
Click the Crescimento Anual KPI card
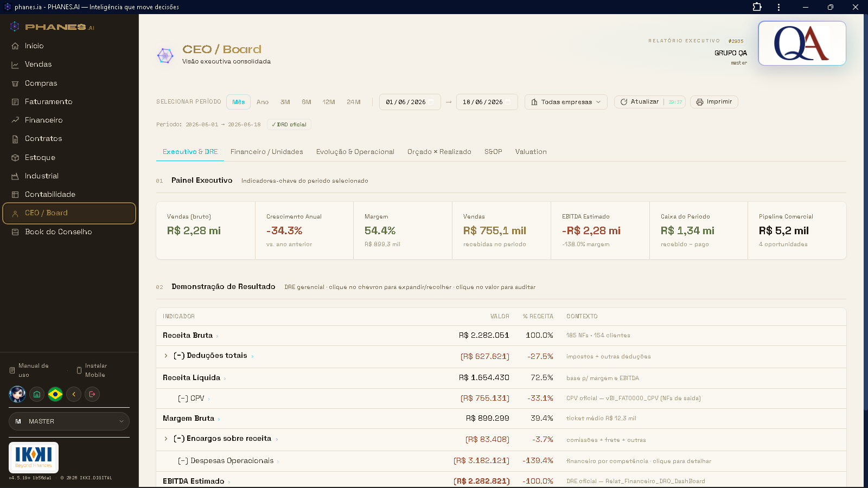[x=304, y=230]
